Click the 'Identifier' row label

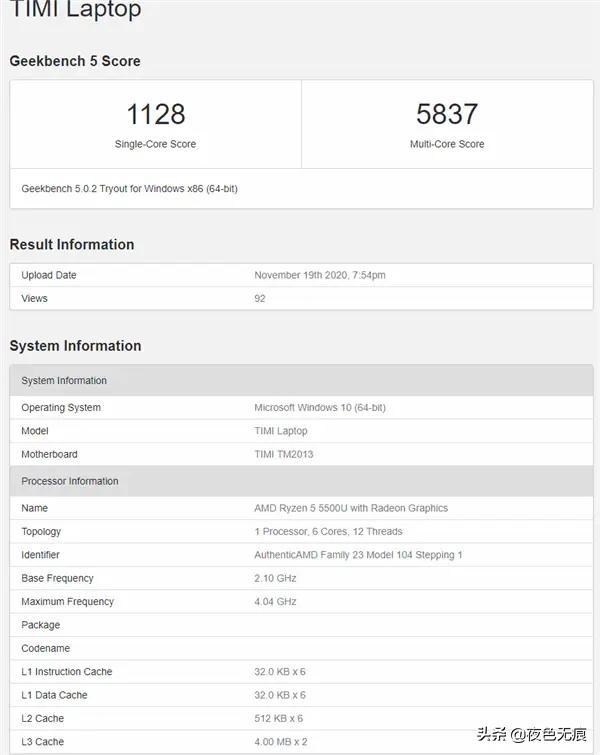[40, 555]
